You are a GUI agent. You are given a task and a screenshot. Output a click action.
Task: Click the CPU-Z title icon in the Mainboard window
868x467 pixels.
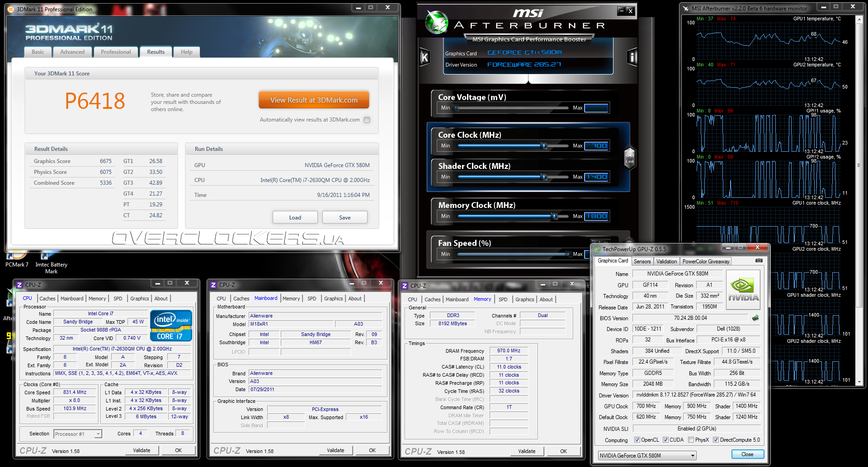[213, 285]
